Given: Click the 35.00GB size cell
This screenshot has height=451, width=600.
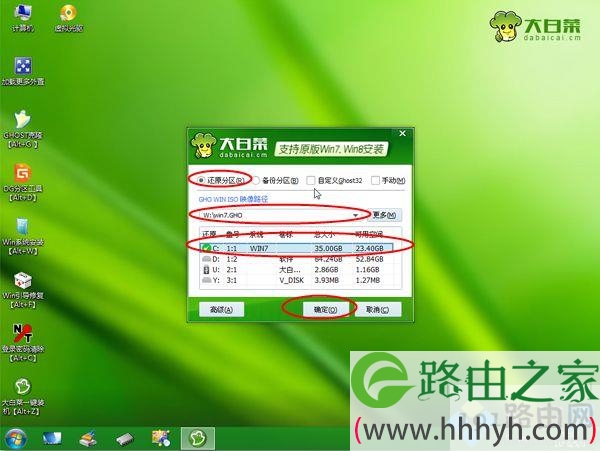Looking at the screenshot, I should click(328, 248).
